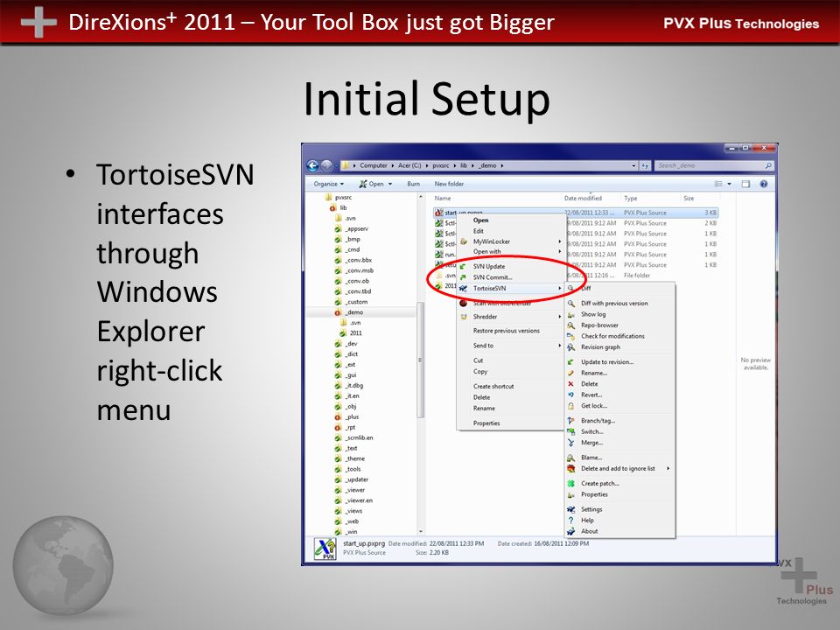Open the Organize dropdown

click(328, 184)
